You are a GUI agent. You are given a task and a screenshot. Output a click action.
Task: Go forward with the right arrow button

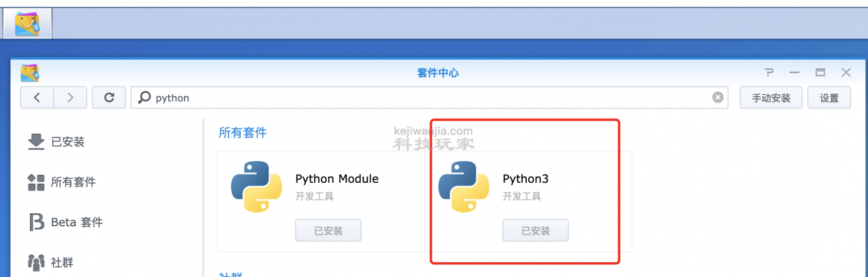click(70, 98)
